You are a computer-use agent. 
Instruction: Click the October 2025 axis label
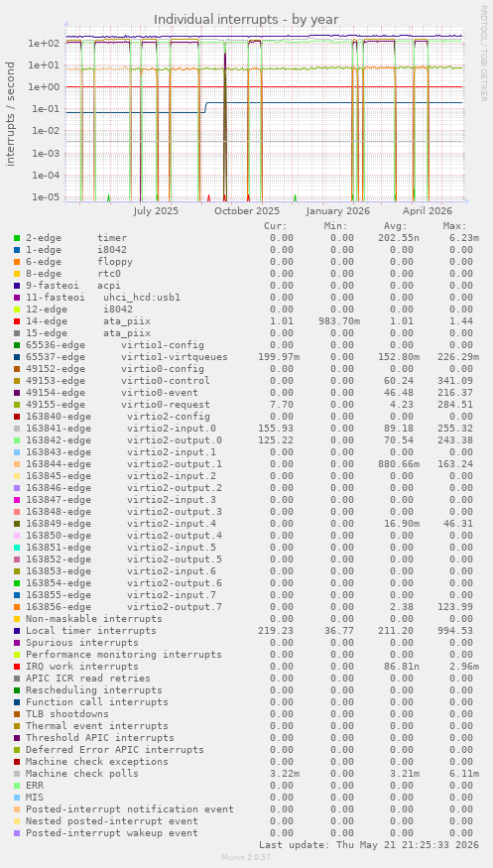coord(247,211)
